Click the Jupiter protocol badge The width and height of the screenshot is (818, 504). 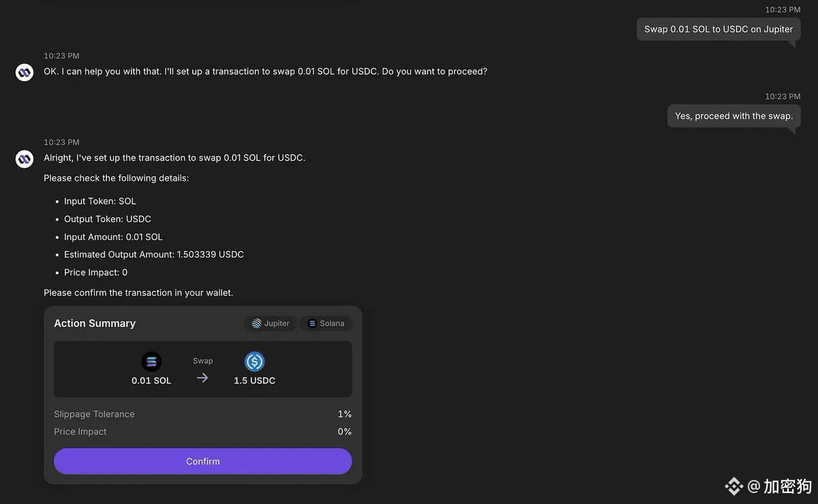pyautogui.click(x=270, y=324)
